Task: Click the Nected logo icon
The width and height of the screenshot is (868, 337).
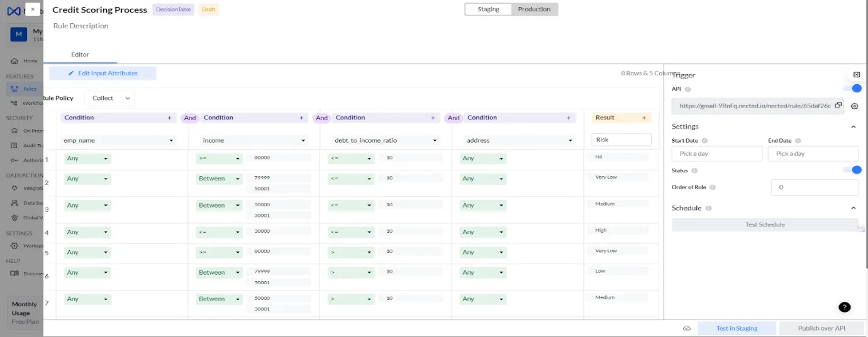Action: pos(13,11)
